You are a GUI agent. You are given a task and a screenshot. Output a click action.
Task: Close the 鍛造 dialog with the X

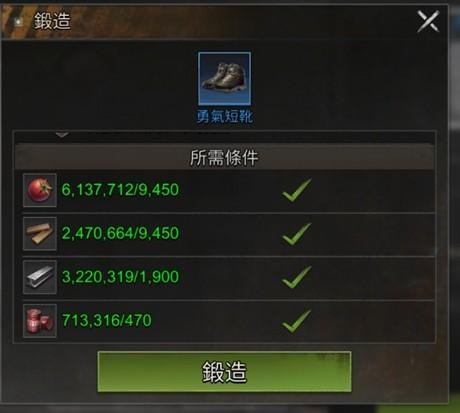(428, 21)
